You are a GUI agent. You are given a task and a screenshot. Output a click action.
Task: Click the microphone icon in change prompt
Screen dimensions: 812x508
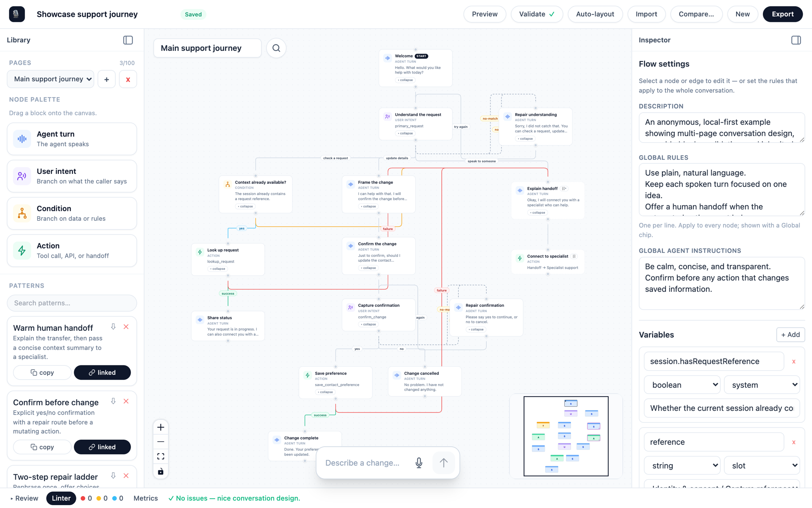click(419, 462)
